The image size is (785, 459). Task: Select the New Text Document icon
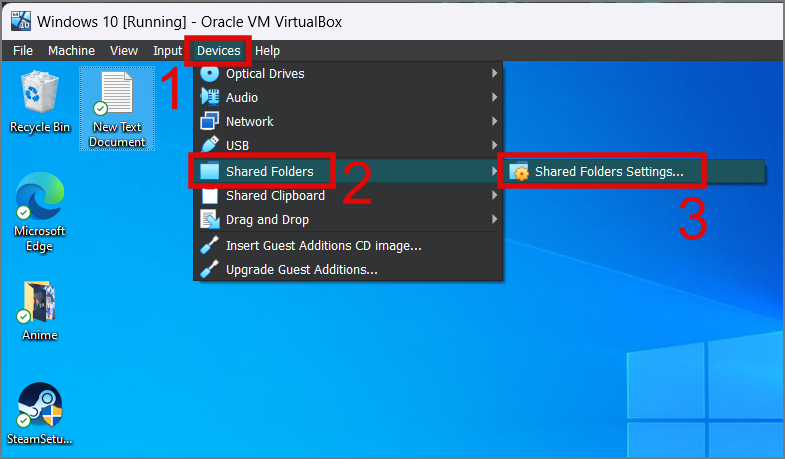click(117, 109)
